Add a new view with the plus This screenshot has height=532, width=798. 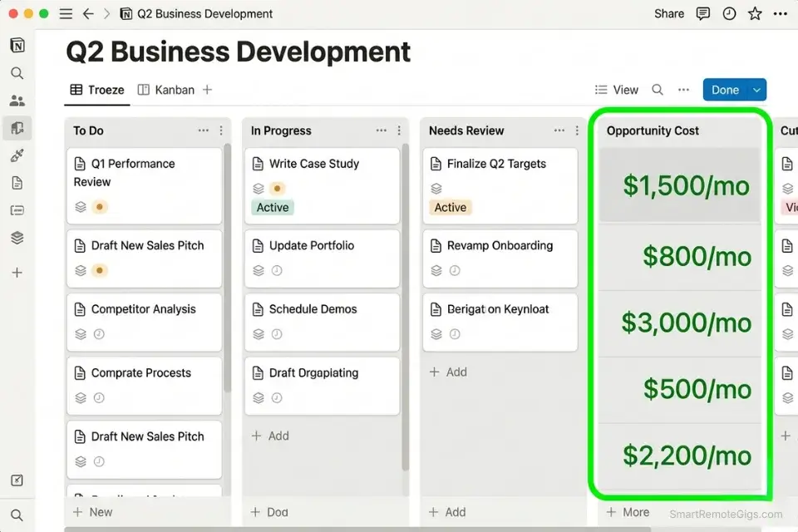207,90
